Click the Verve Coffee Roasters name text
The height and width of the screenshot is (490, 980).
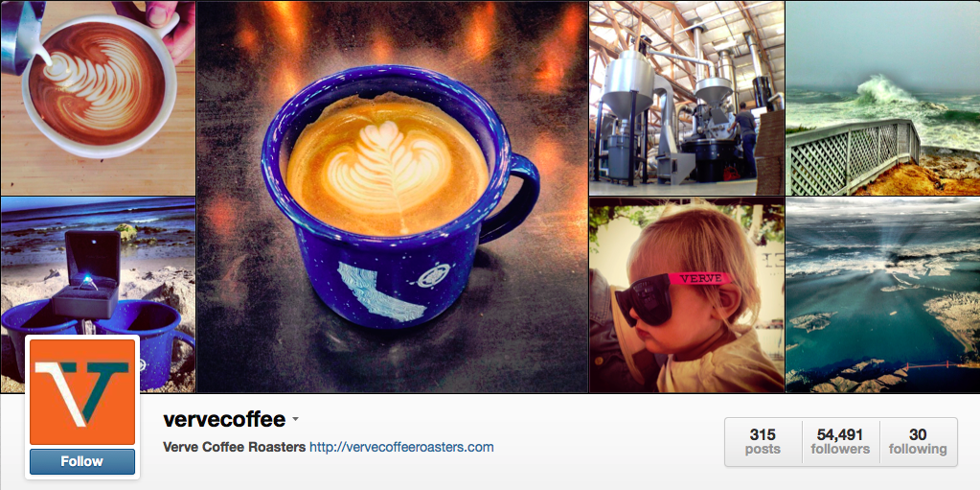pos(235,448)
